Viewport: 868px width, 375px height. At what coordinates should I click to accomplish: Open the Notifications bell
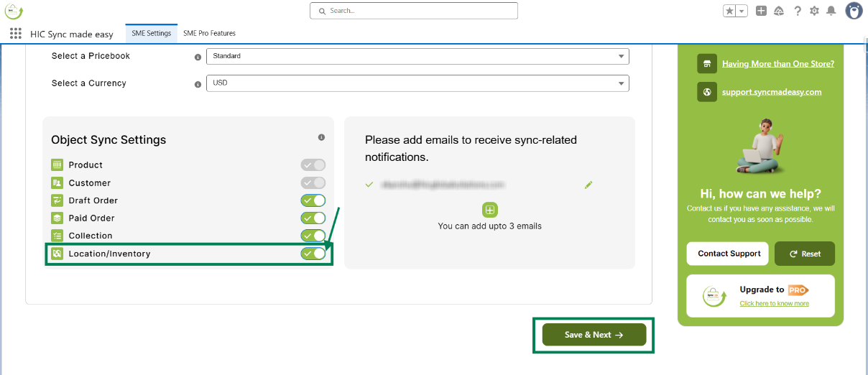pos(831,11)
